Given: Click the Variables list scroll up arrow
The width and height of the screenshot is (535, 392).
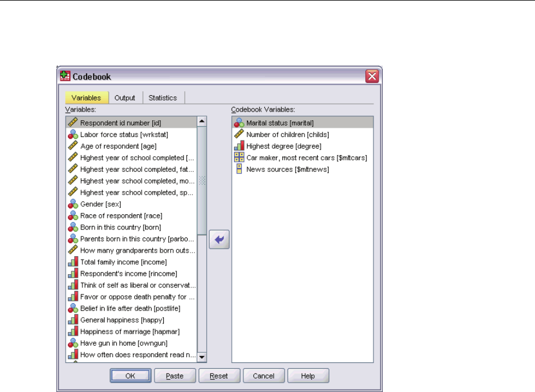Looking at the screenshot, I should point(202,121).
